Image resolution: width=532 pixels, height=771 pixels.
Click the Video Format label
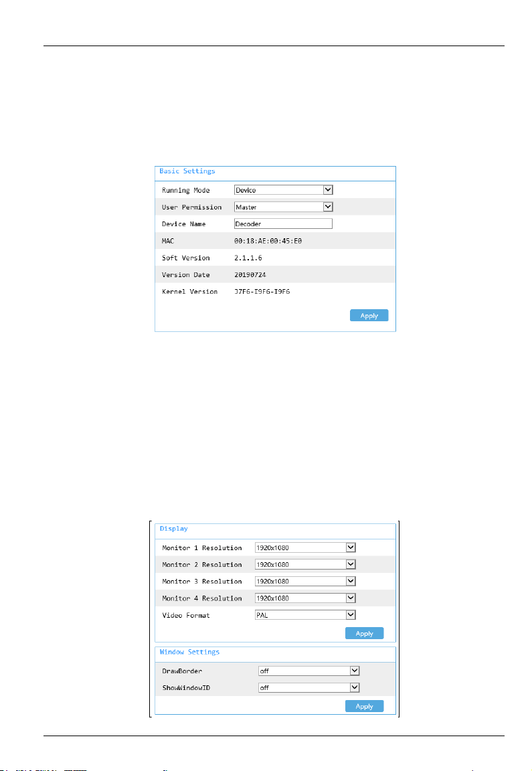[186, 615]
